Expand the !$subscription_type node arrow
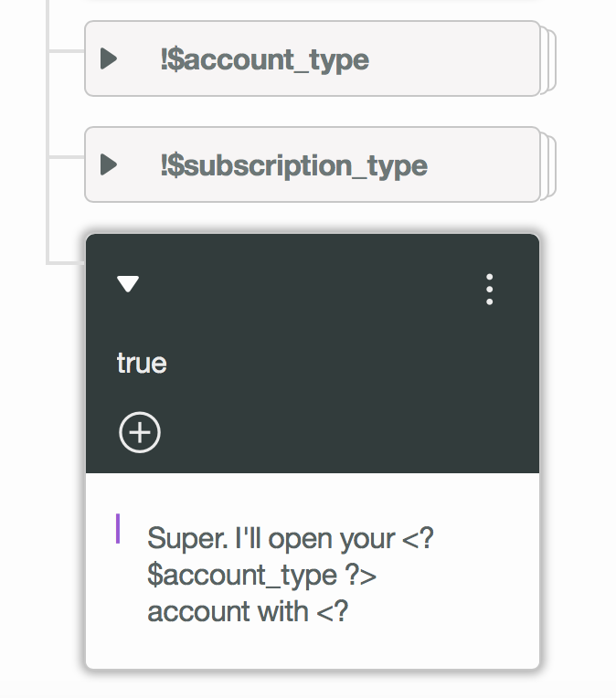Screen dimensions: 616x698 (x=109, y=165)
